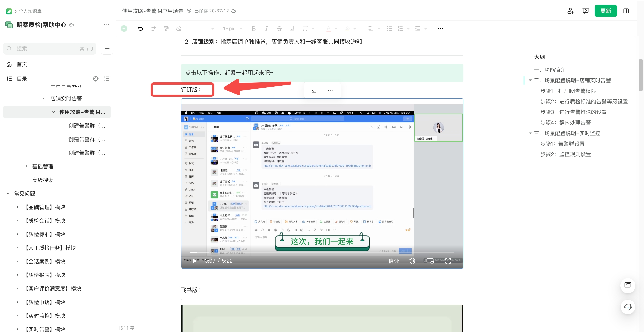Go to 步骤3：进行告警推送的设置

click(574, 112)
